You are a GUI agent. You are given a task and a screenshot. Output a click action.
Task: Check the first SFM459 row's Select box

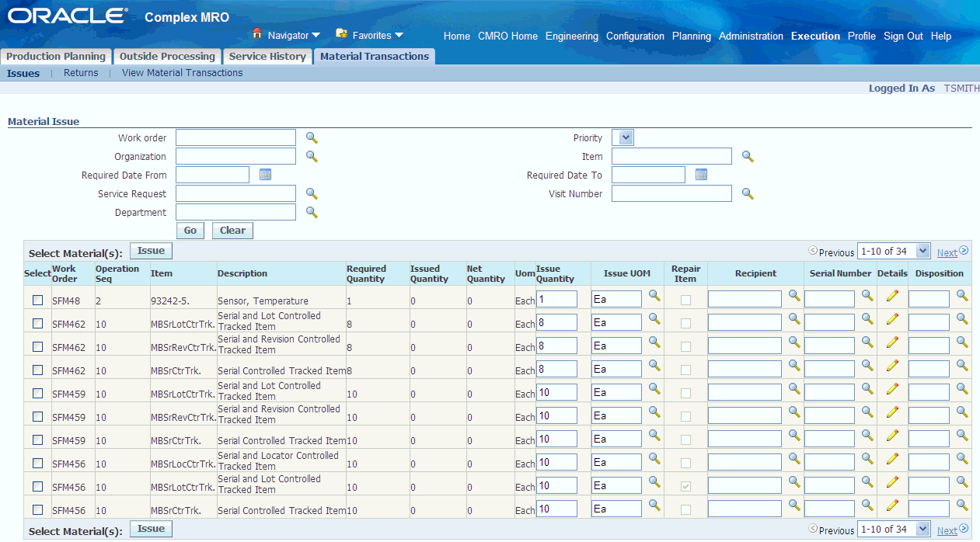pyautogui.click(x=37, y=394)
